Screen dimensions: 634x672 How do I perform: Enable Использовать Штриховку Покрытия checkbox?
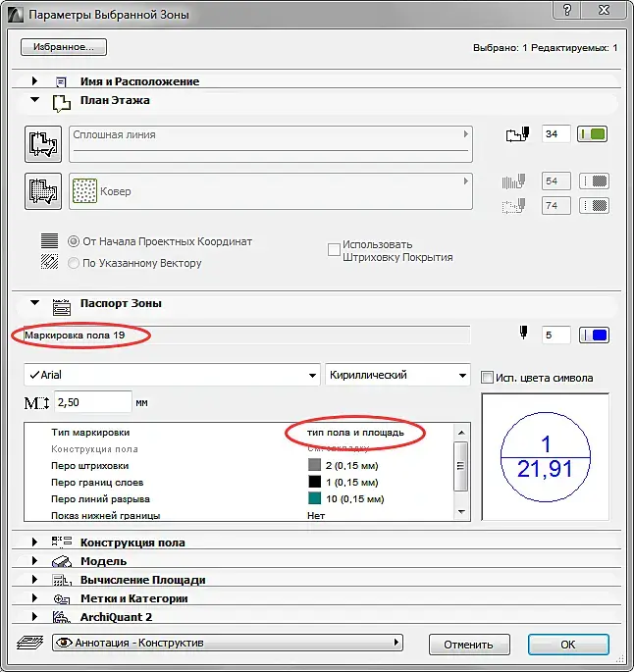pos(334,249)
